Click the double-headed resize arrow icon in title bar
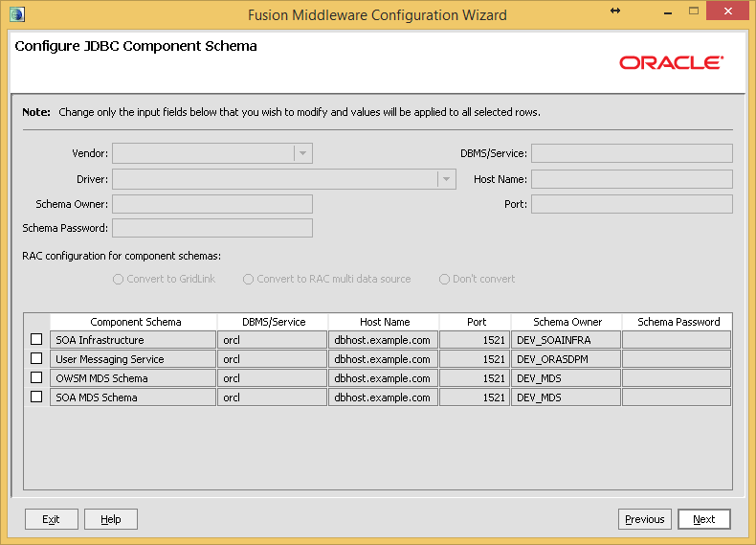This screenshot has height=545, width=756. coord(615,11)
